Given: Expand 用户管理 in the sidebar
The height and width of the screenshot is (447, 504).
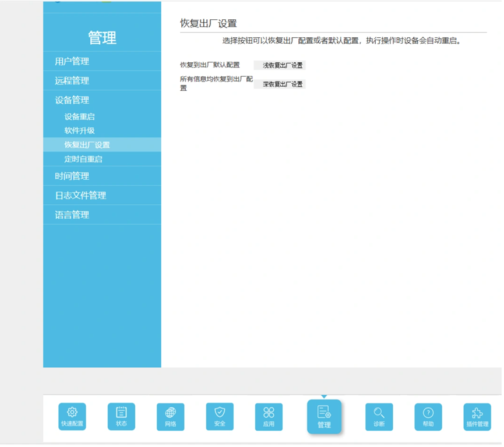Looking at the screenshot, I should (x=72, y=61).
